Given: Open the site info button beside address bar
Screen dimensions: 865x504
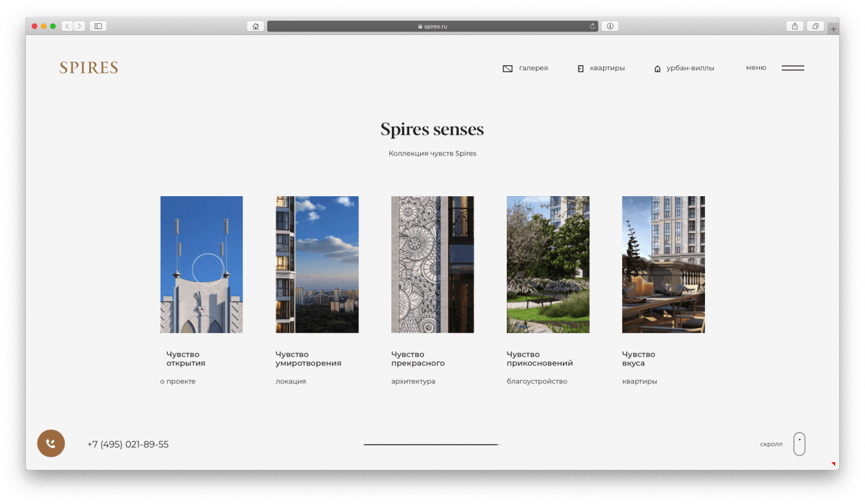Looking at the screenshot, I should tap(609, 26).
